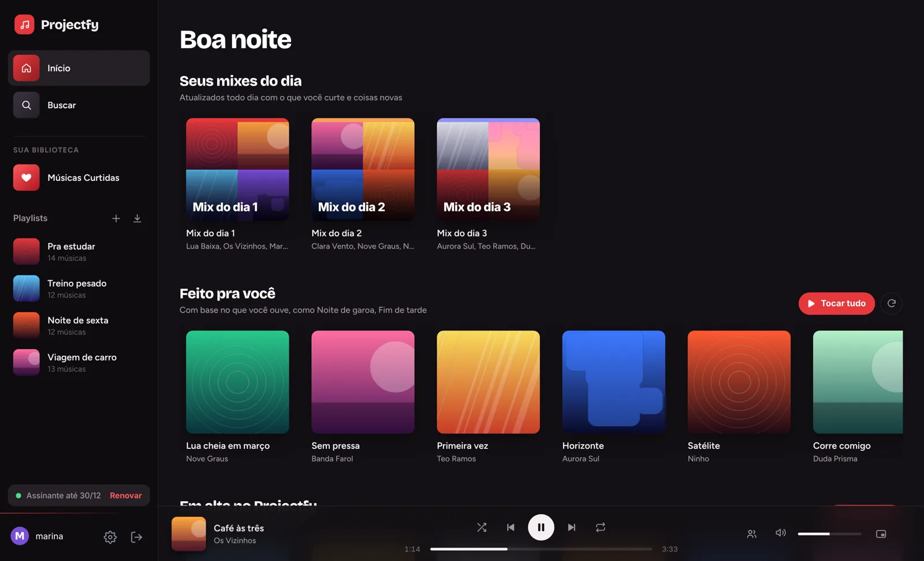Viewport: 924px width, 561px height.
Task: Open settings gear icon
Action: pos(110,537)
